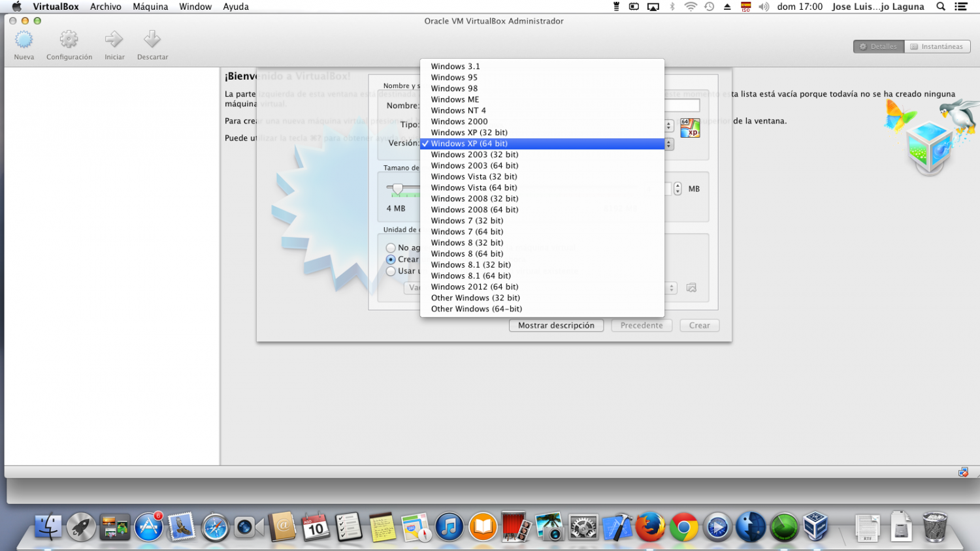Select the Crear disk radio button
980x551 pixels.
391,259
